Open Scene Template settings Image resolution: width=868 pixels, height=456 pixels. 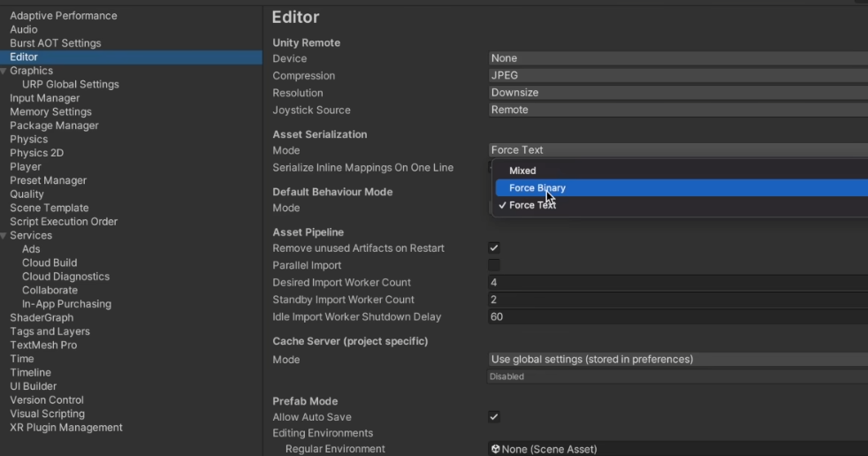[x=49, y=208]
